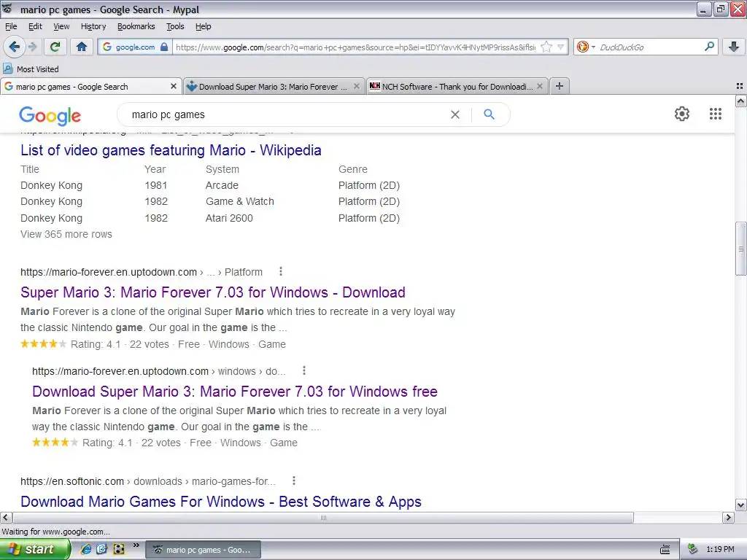
Task: Click the google.com site identity padlock
Action: [x=164, y=47]
